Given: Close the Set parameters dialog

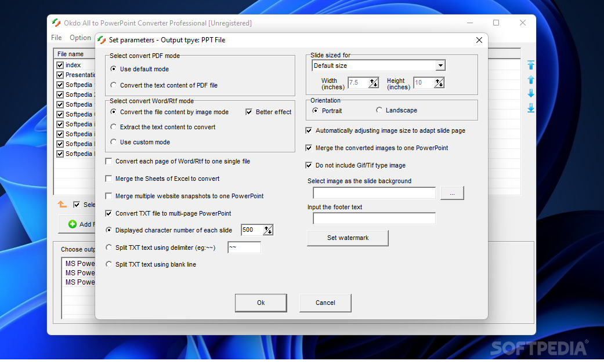Looking at the screenshot, I should click(479, 40).
